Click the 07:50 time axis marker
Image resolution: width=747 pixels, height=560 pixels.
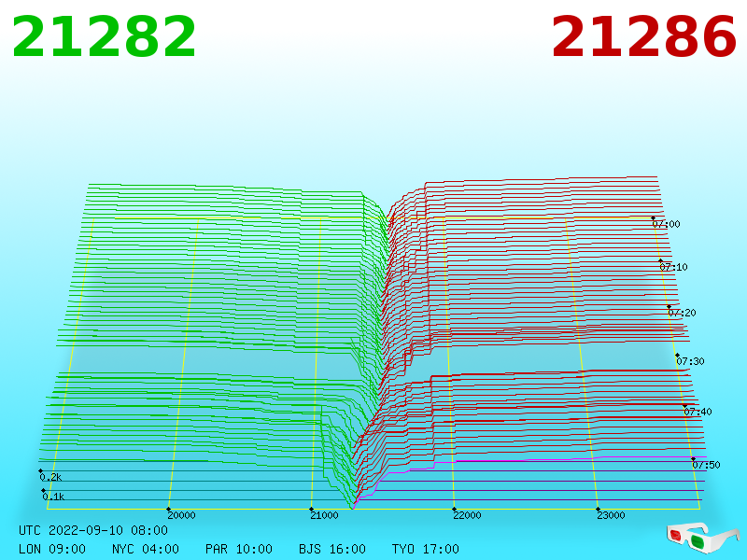707,465
